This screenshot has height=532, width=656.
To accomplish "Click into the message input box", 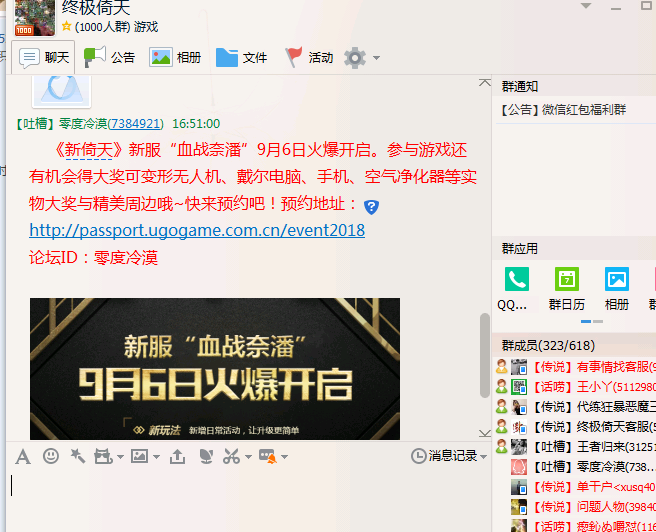I will tap(249, 498).
